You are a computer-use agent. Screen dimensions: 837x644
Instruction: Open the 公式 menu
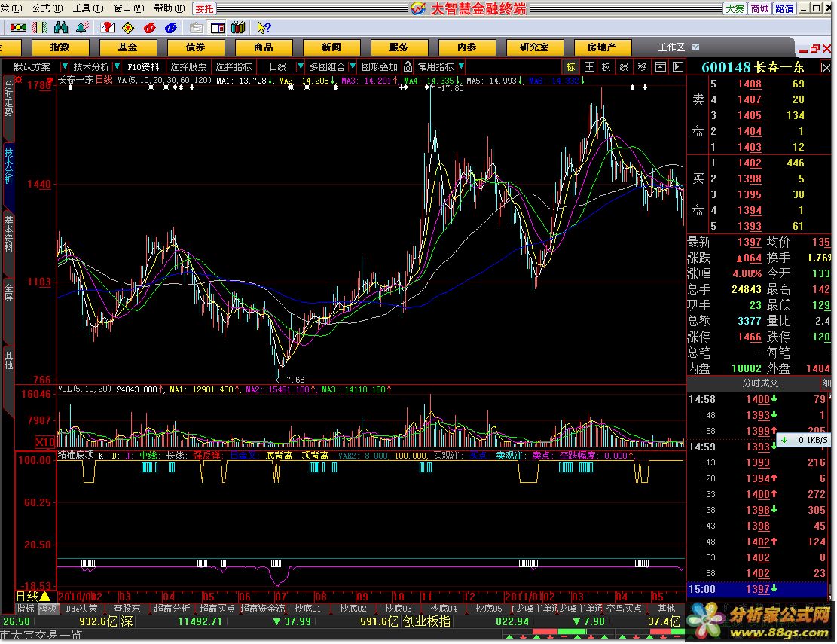click(47, 8)
